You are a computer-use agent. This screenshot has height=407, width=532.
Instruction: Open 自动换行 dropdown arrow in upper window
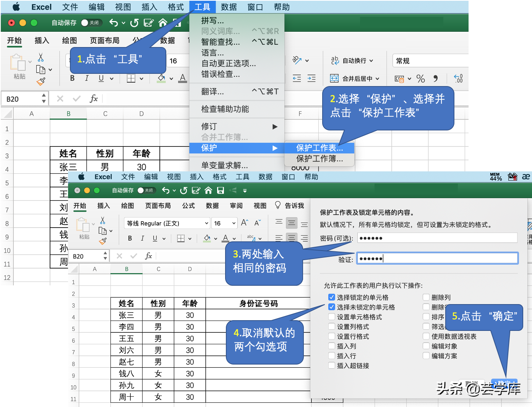point(371,60)
